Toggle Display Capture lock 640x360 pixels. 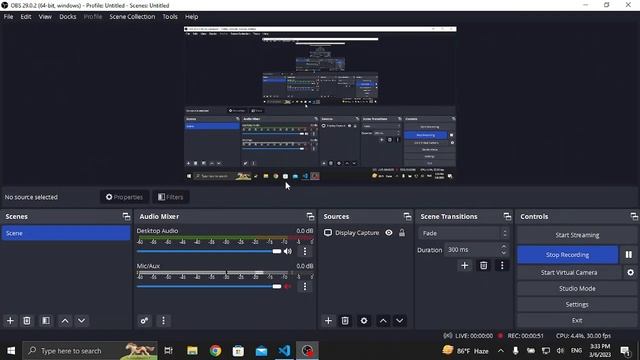click(402, 233)
